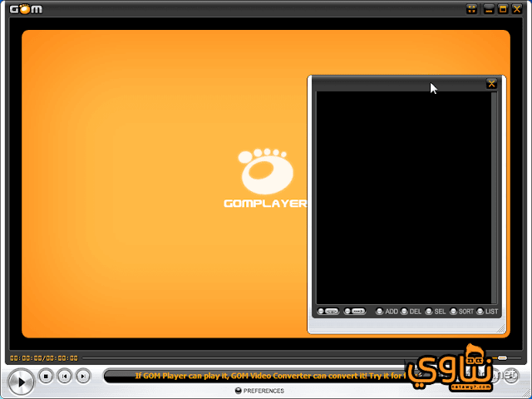The image size is (532, 399).
Task: Toggle the playlist repeat mode button
Action: coord(328,311)
